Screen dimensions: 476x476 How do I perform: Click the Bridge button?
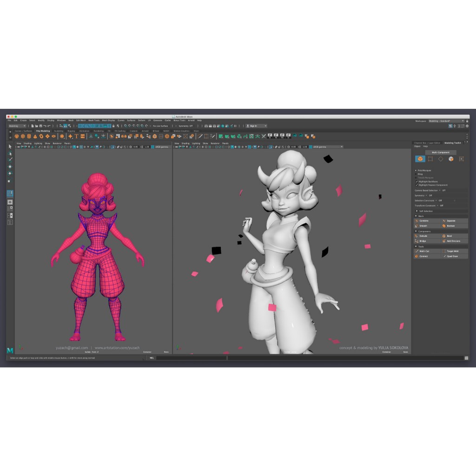pyautogui.click(x=428, y=241)
